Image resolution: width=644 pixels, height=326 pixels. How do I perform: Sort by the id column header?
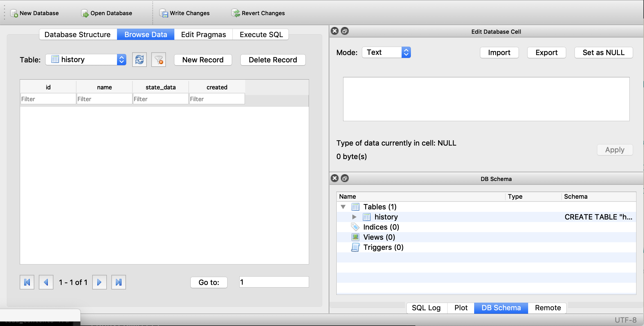click(48, 87)
